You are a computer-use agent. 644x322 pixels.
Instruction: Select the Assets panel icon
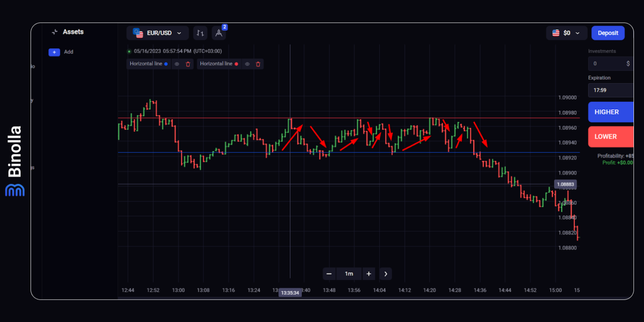(55, 31)
